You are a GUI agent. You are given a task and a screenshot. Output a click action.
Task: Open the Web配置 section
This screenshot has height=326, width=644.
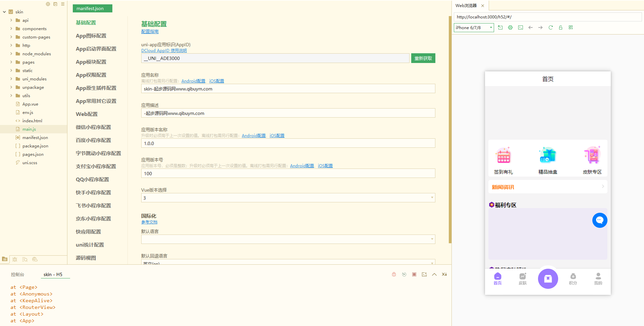tap(87, 114)
